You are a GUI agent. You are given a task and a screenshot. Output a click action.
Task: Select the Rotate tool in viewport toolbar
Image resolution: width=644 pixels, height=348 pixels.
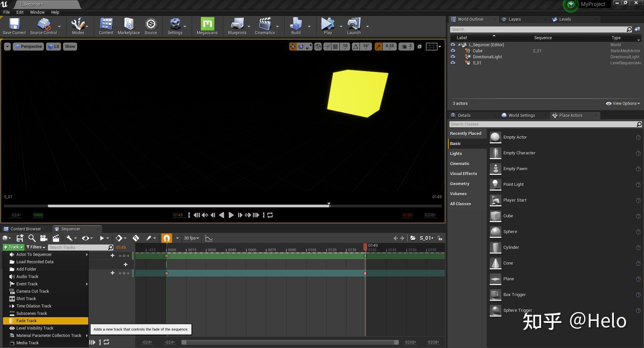301,47
